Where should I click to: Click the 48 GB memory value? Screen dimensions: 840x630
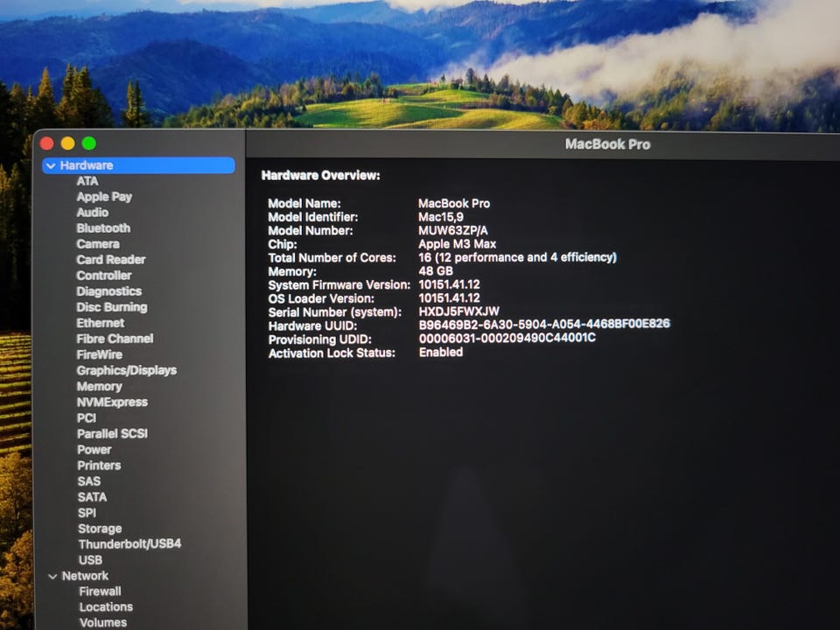point(436,271)
